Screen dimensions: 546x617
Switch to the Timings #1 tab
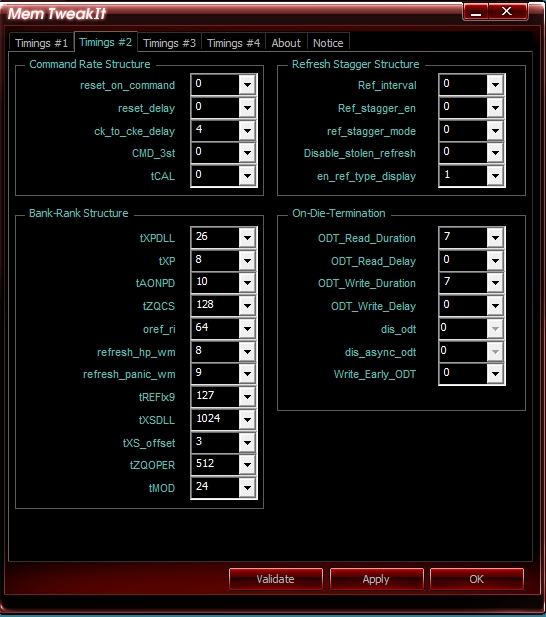pyautogui.click(x=41, y=42)
